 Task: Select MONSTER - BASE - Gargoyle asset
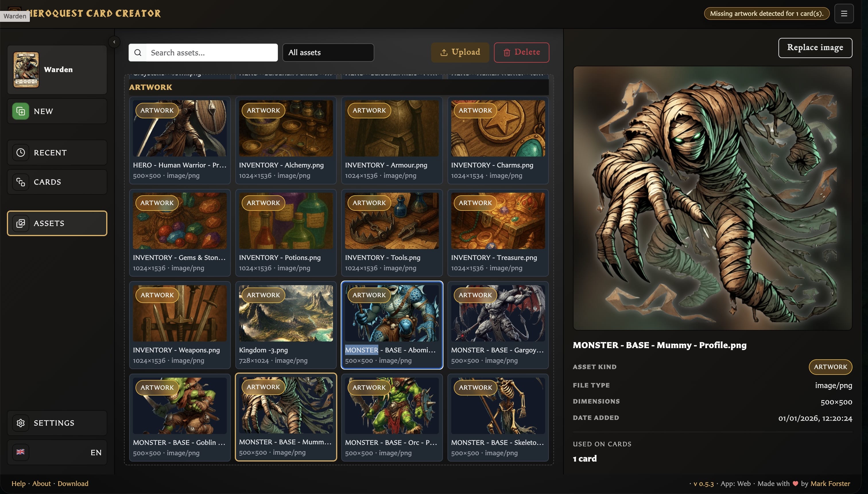coord(498,325)
